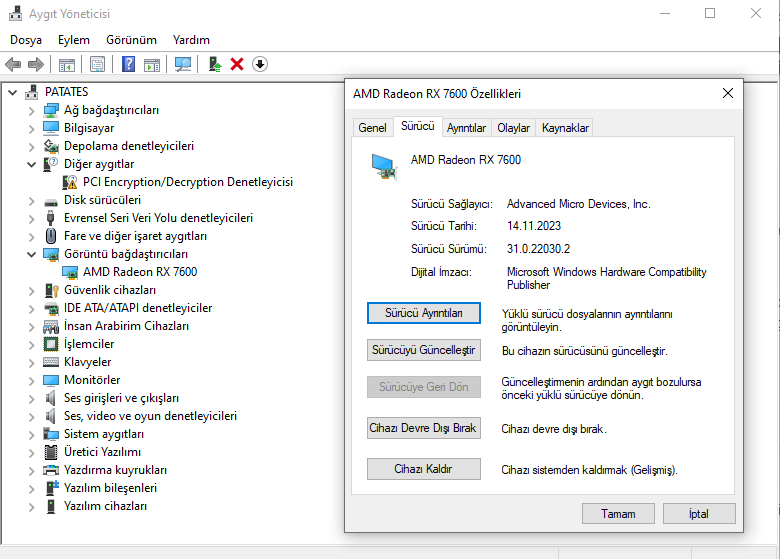Click the Disk sürücüleri drive icon

51,201
